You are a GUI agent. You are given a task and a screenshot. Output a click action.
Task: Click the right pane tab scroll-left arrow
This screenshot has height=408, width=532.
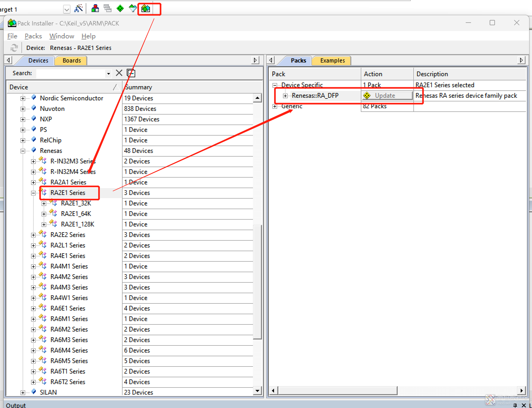pyautogui.click(x=271, y=60)
